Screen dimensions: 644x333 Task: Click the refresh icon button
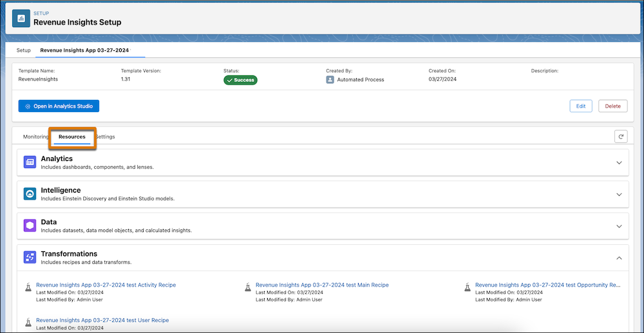point(621,137)
